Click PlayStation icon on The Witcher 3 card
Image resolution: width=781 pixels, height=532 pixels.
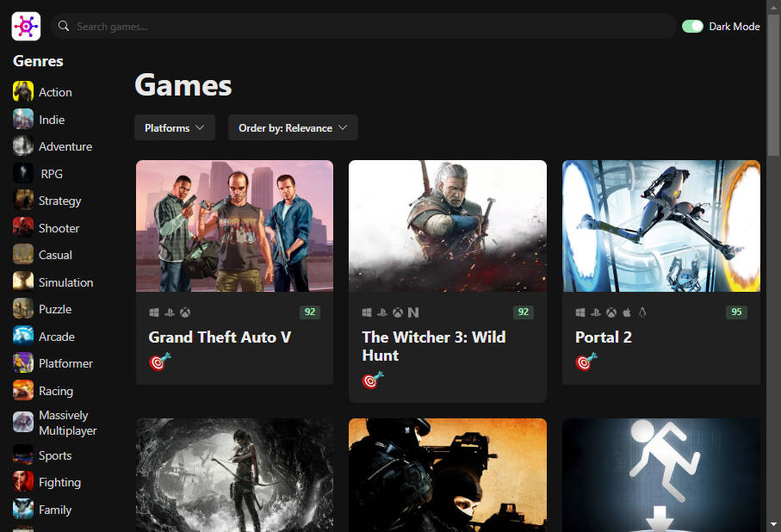382,312
